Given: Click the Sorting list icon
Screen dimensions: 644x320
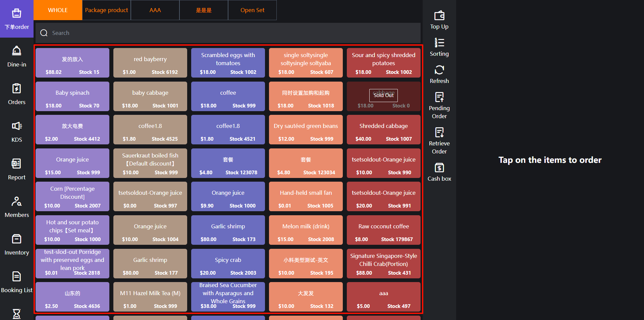Looking at the screenshot, I should click(439, 43).
